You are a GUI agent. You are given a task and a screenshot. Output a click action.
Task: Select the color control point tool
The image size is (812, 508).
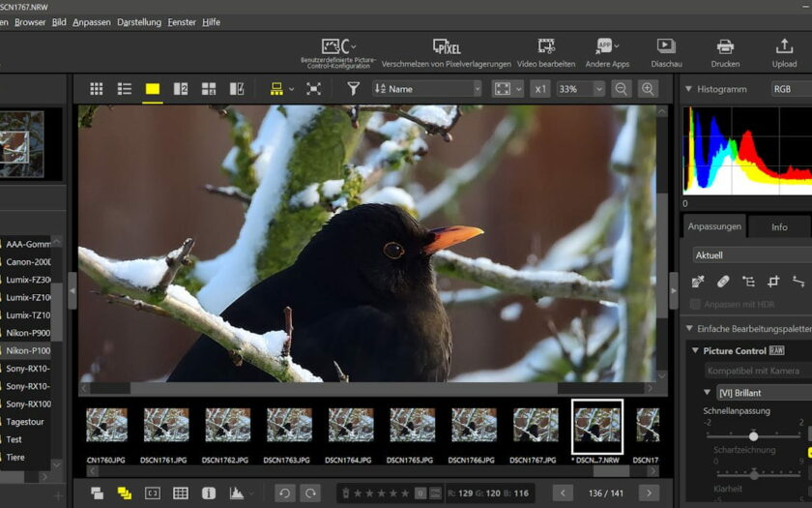tap(748, 282)
